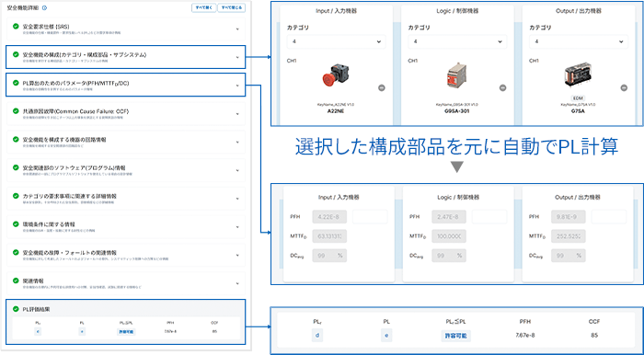Expand the 関連情報 section chevron
644x355 pixels.
pos(237,284)
